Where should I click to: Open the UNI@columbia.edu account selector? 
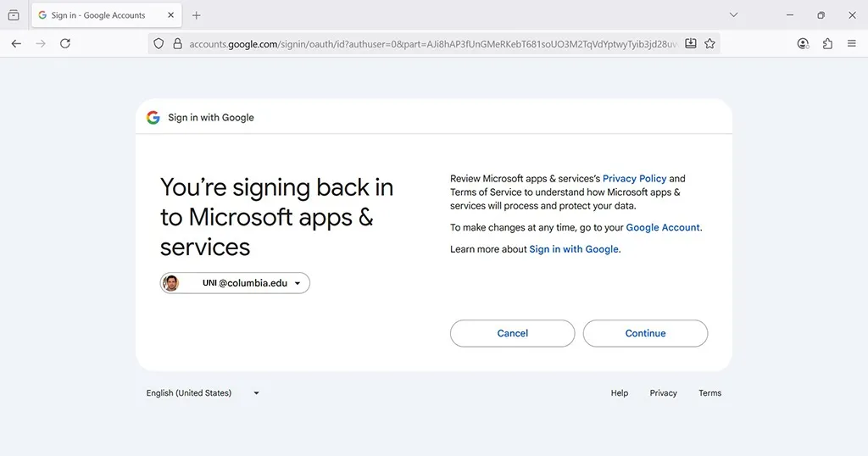click(x=235, y=283)
